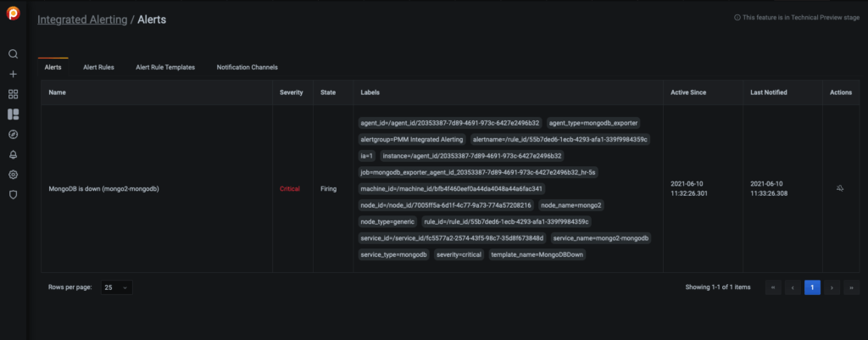Switch to the Alert Rules tab
Screen dimensions: 868x340
98,67
